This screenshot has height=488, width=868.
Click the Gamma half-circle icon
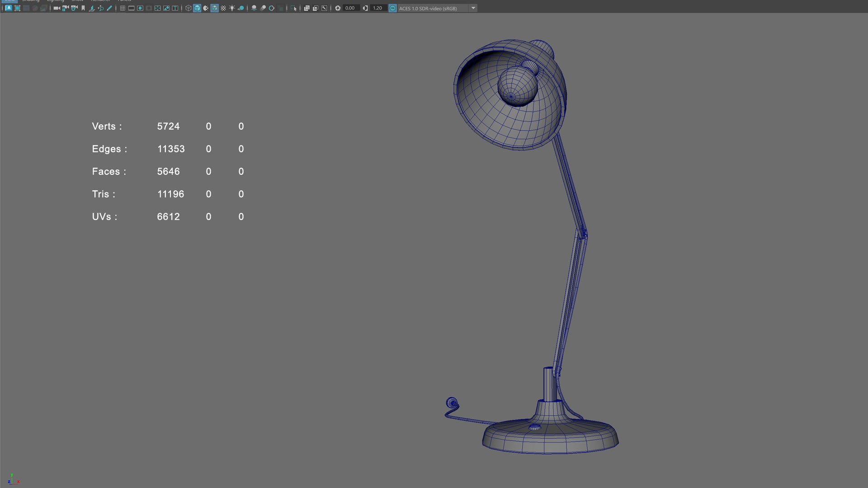click(x=365, y=8)
